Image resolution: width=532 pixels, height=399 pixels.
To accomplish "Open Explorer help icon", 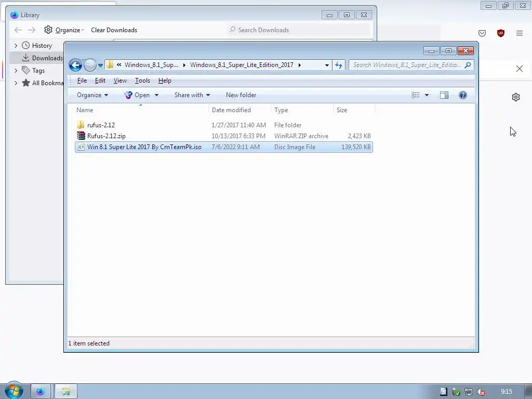I will point(463,95).
